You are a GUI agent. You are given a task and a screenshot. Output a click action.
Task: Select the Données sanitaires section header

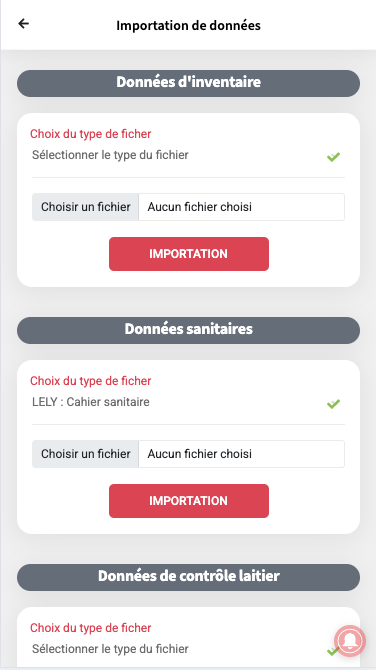click(188, 330)
